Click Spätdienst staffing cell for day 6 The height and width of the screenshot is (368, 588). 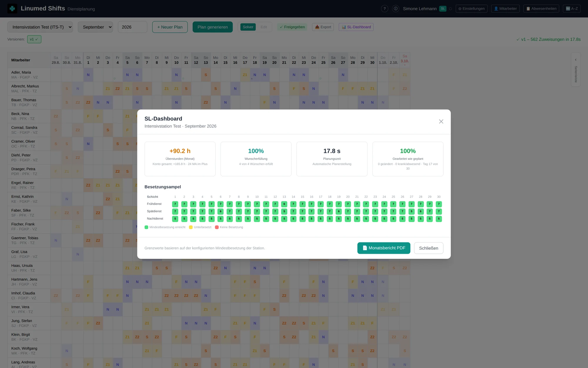pyautogui.click(x=220, y=211)
